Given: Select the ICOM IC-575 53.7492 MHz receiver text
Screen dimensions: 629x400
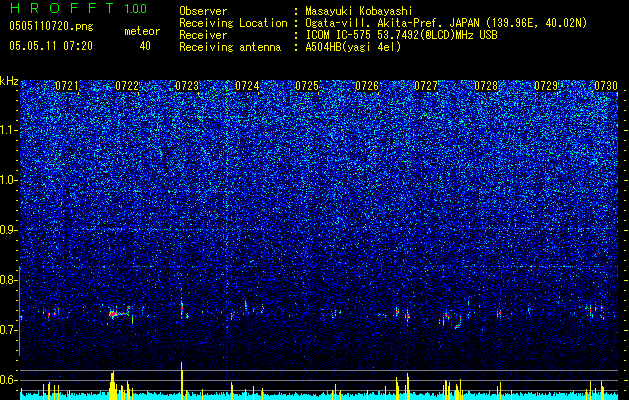Looking at the screenshot, I should [x=401, y=35].
